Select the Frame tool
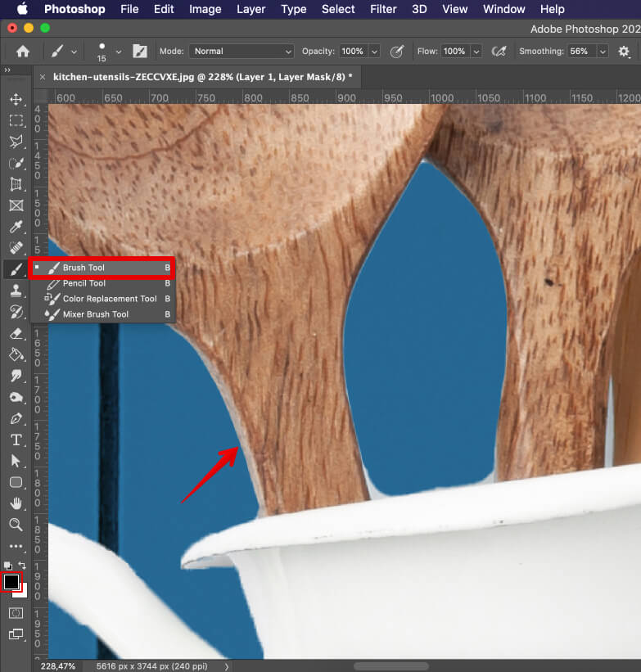The height and width of the screenshot is (672, 641). [x=16, y=205]
